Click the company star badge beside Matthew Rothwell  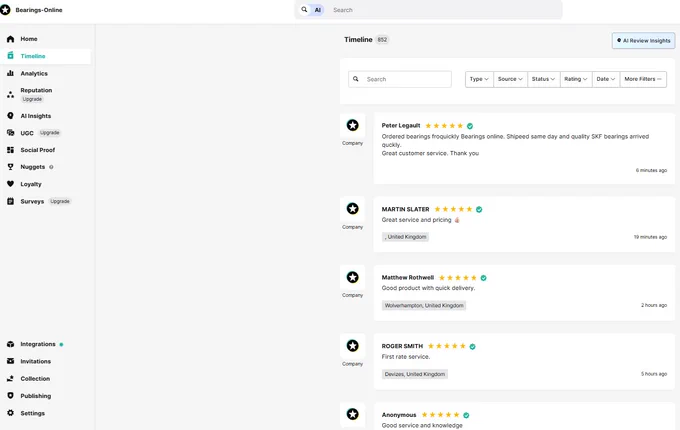[353, 277]
